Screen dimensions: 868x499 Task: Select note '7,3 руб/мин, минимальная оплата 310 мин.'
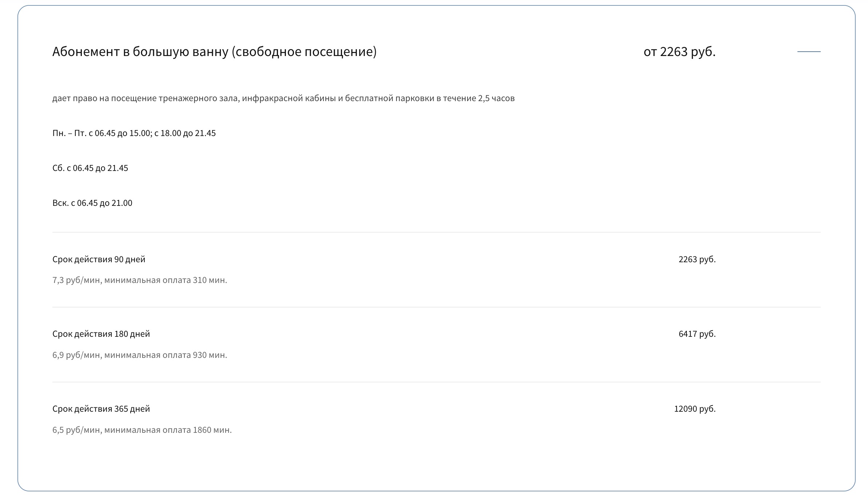(x=140, y=280)
